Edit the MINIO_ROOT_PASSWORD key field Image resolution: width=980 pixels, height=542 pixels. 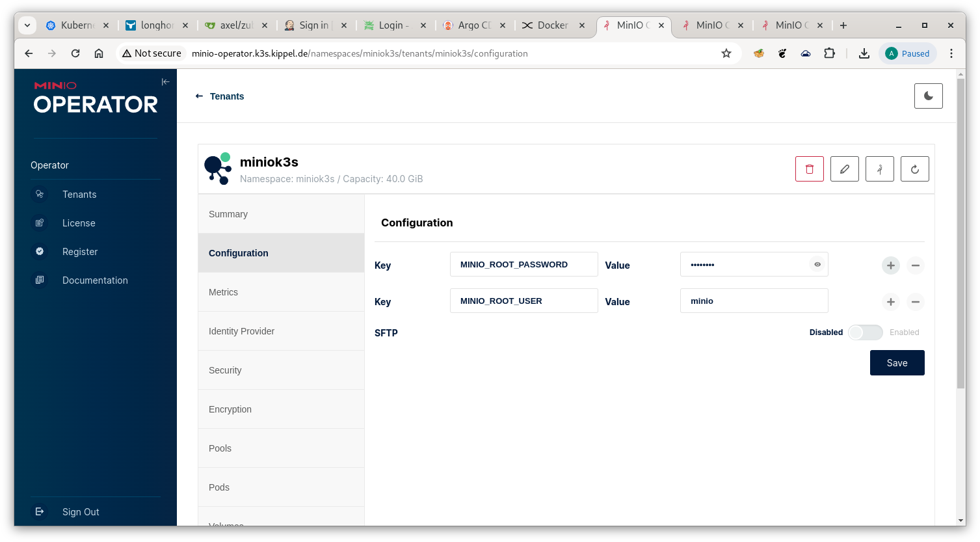(x=524, y=265)
